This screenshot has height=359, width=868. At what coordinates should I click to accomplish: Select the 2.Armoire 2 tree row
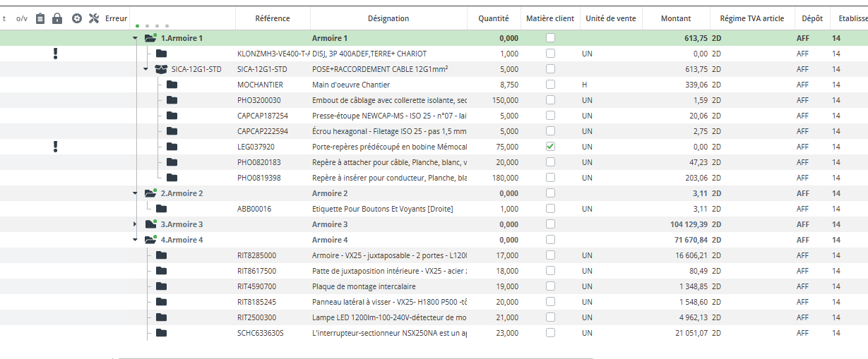click(x=434, y=193)
